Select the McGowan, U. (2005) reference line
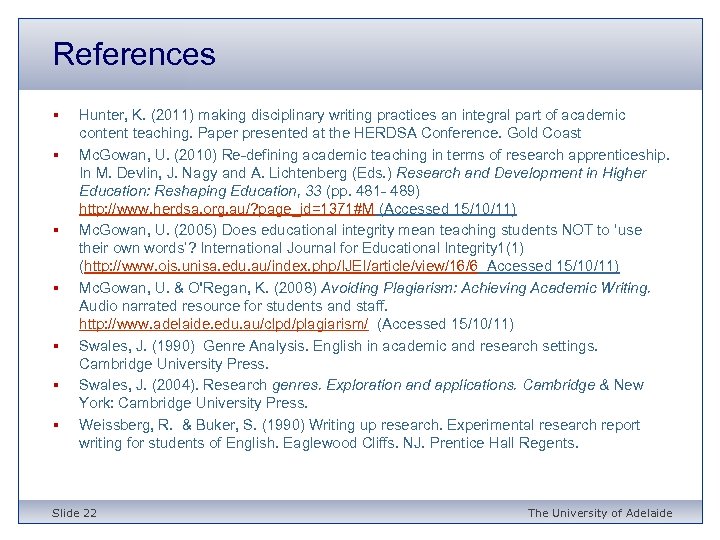 360,230
